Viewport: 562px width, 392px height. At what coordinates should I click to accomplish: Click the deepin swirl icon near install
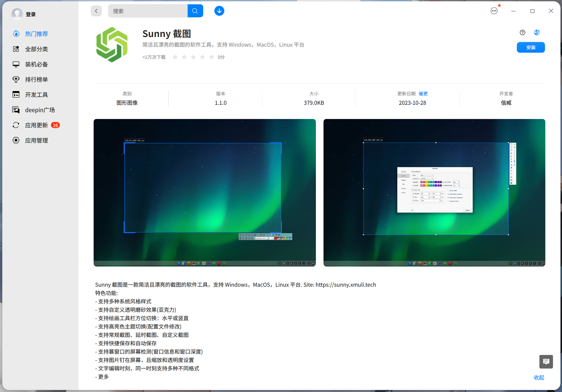click(537, 32)
